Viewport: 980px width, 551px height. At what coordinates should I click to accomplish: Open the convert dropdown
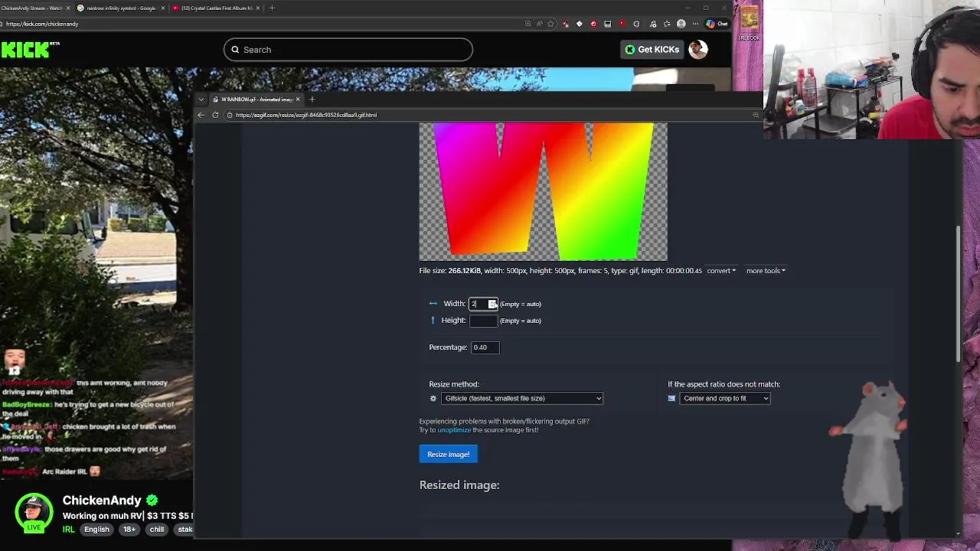[x=721, y=271]
